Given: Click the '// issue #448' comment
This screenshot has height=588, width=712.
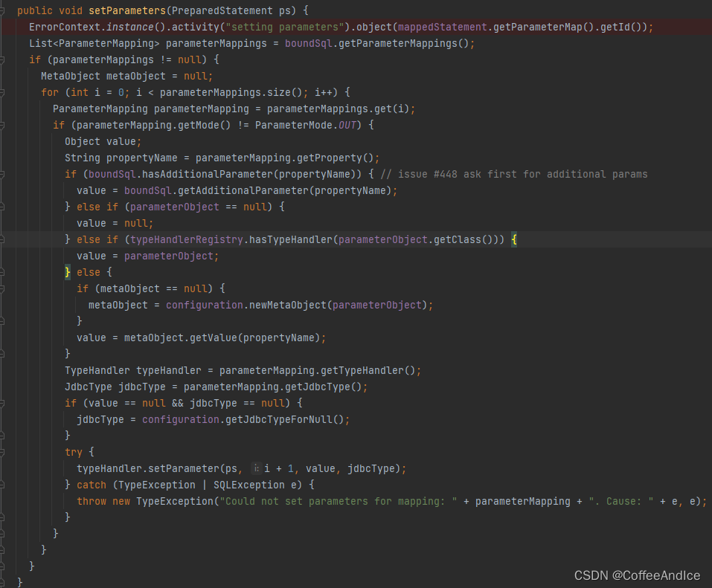Looking at the screenshot, I should [514, 174].
